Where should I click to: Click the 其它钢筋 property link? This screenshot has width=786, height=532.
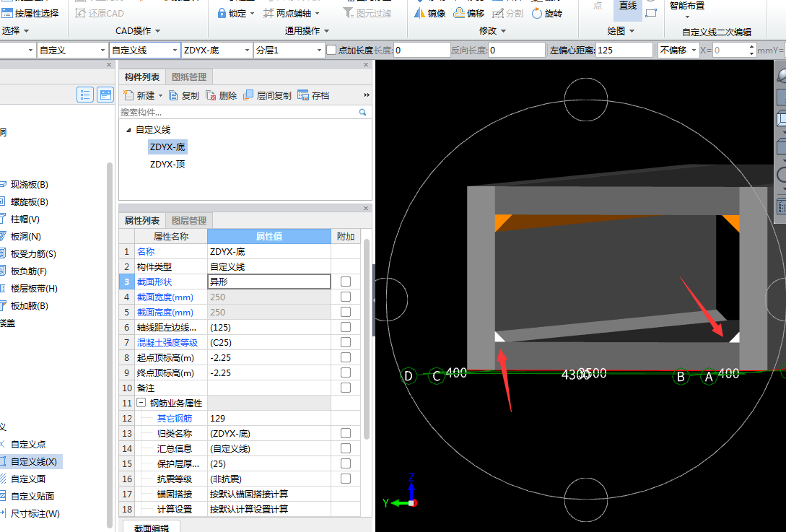coord(175,418)
